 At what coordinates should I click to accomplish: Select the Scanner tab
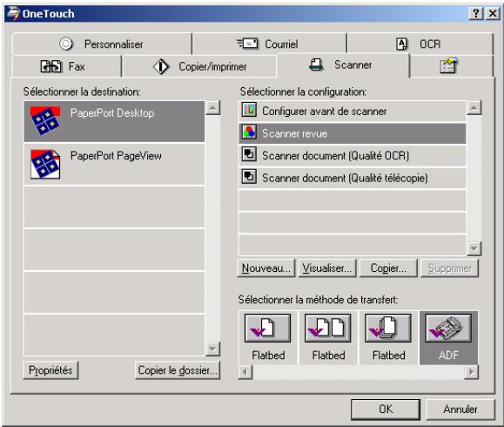pos(343,65)
